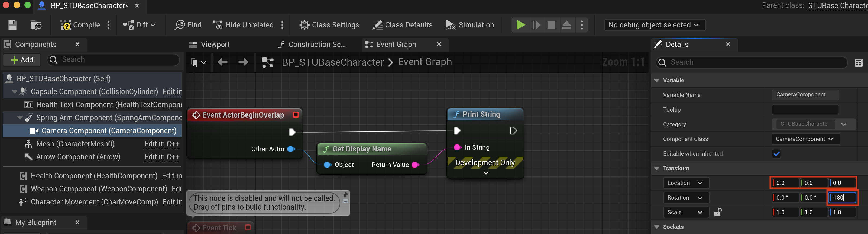The image size is (868, 234).
Task: Close the Components panel
Action: pyautogui.click(x=77, y=44)
